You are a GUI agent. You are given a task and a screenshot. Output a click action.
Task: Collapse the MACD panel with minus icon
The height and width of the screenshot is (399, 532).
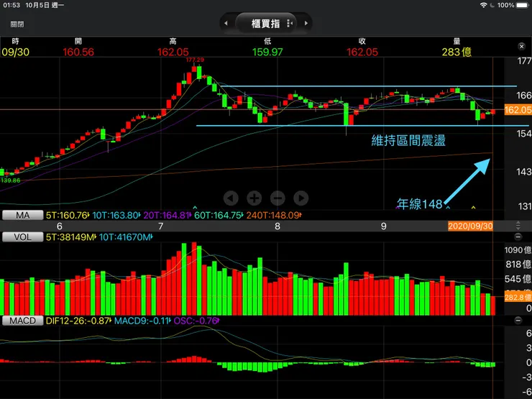click(x=518, y=321)
